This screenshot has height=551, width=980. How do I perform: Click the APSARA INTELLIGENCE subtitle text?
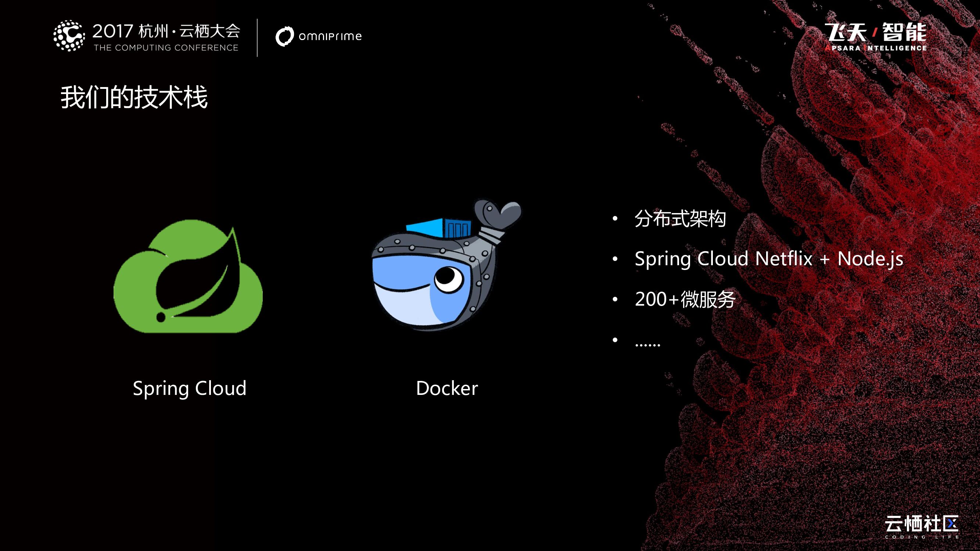coord(875,48)
